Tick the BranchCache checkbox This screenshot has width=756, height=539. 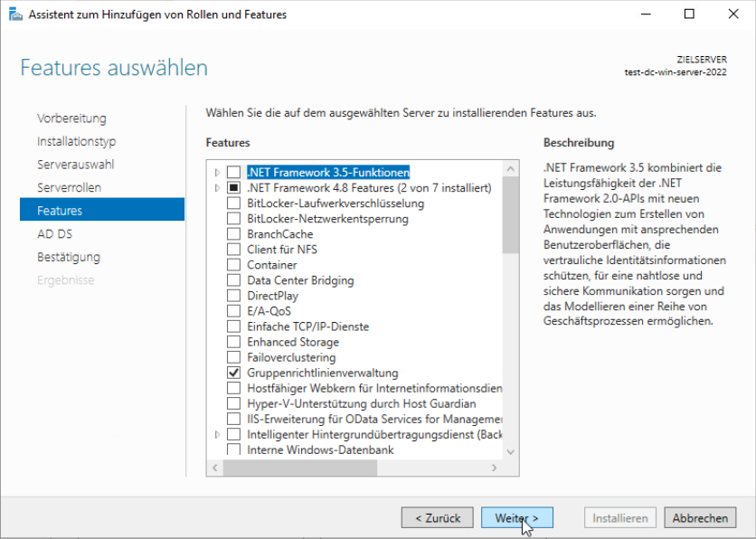click(234, 234)
